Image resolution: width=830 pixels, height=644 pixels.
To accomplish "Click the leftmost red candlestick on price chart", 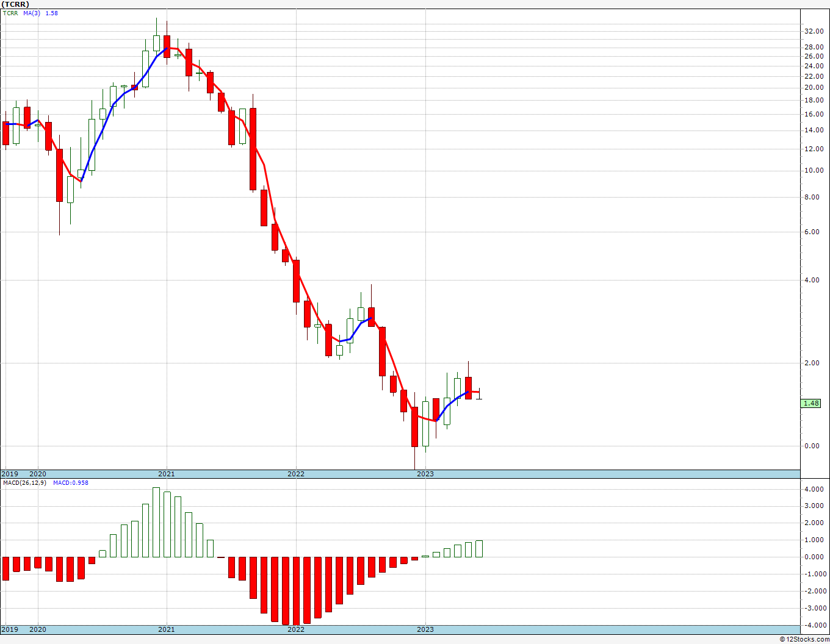I will click(x=5, y=133).
